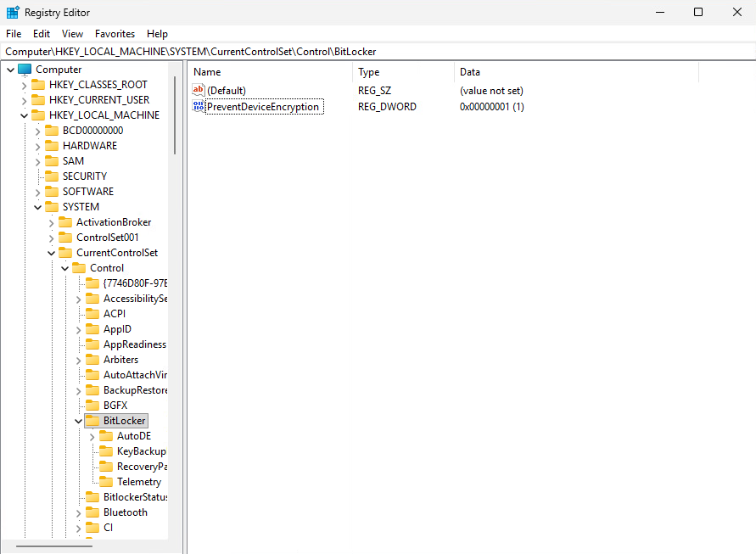Screen dimensions: 756x554
Task: Select the KeyBackup tree item
Action: [x=141, y=451]
